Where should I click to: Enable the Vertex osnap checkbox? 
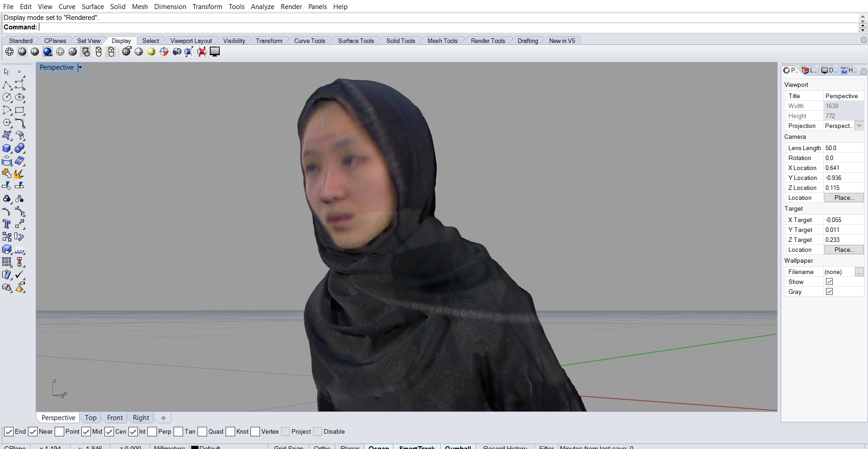click(x=255, y=432)
